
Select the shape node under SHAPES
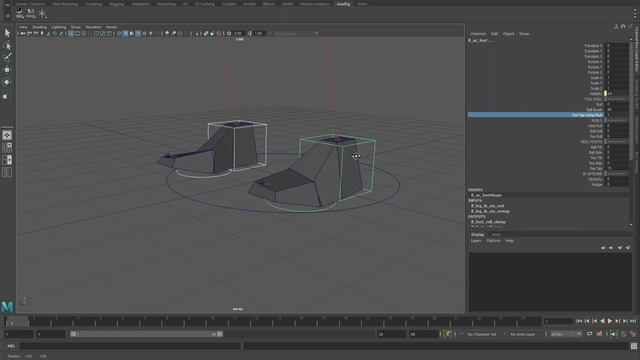coord(487,196)
